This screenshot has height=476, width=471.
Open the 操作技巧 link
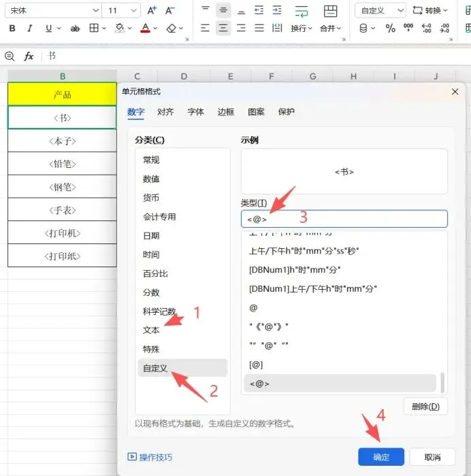coord(150,457)
